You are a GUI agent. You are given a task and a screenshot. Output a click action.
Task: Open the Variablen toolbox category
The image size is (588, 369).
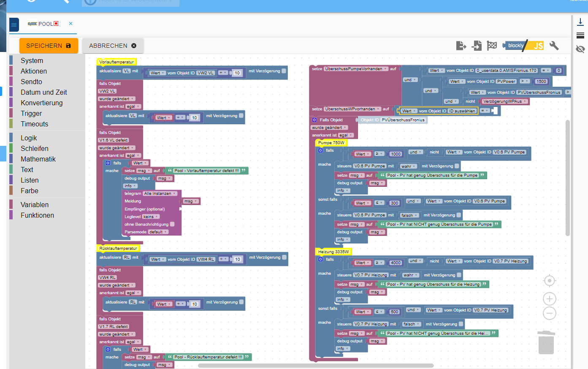click(x=35, y=205)
